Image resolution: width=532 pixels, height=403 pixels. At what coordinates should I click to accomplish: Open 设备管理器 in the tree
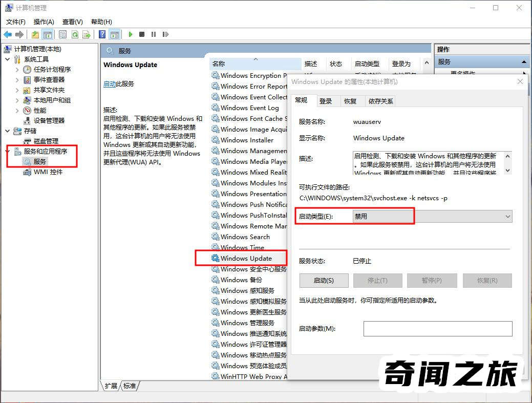49,120
